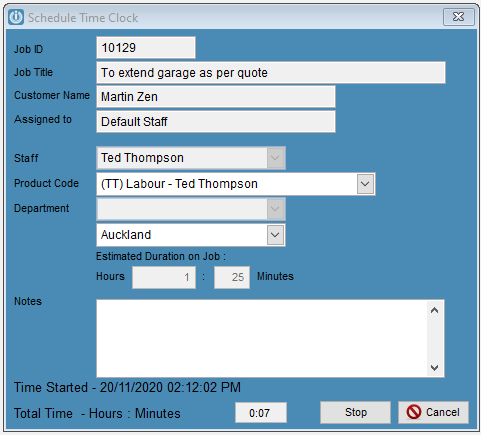Image resolution: width=481 pixels, height=435 pixels.
Task: Click the estimated Minutes field
Action: click(232, 277)
